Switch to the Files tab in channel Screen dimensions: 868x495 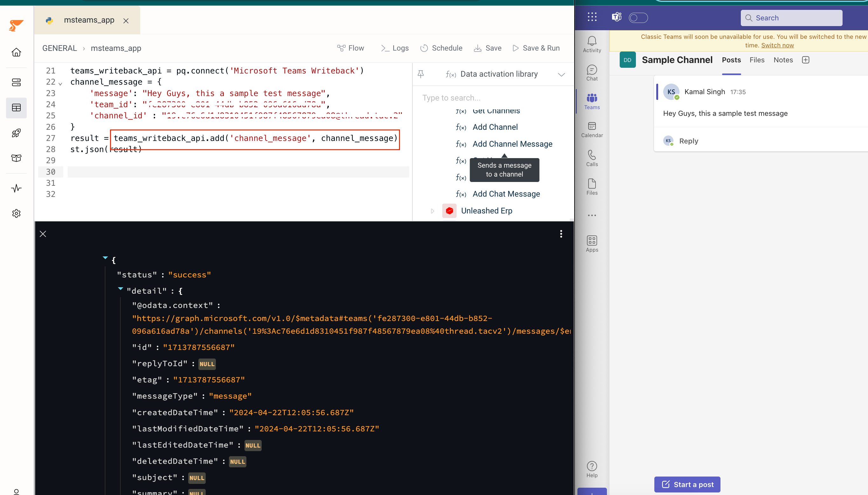(757, 60)
